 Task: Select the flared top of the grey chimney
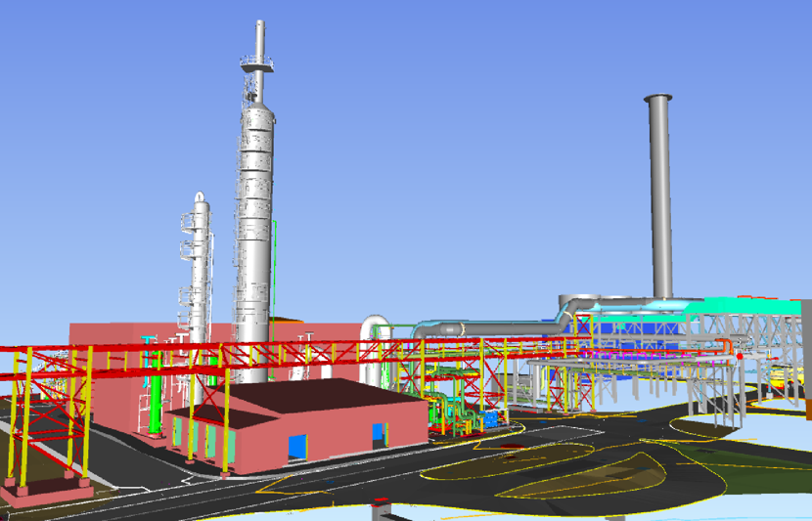click(657, 99)
